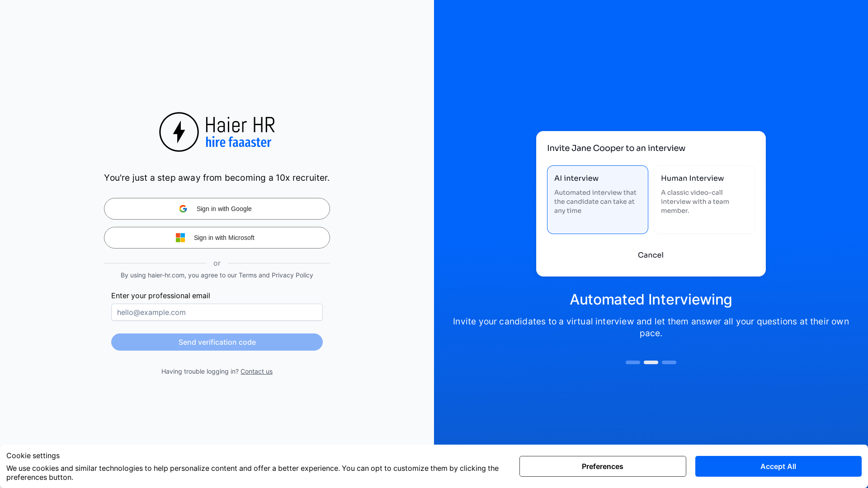Click 'Enter your professional email' label
Screen dimensions: 868x488
(160, 296)
